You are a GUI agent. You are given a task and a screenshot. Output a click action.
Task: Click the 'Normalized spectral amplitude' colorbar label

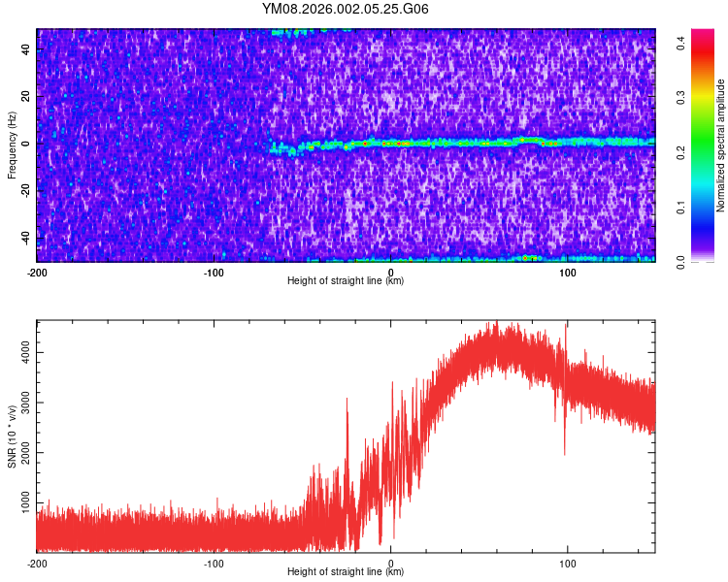pyautogui.click(x=721, y=145)
